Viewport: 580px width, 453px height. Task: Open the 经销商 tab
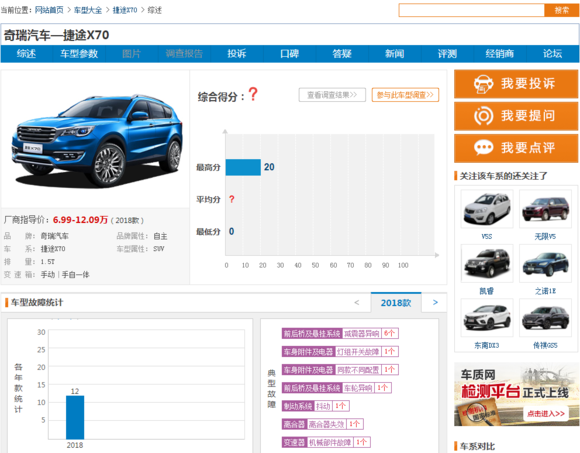[x=500, y=54]
